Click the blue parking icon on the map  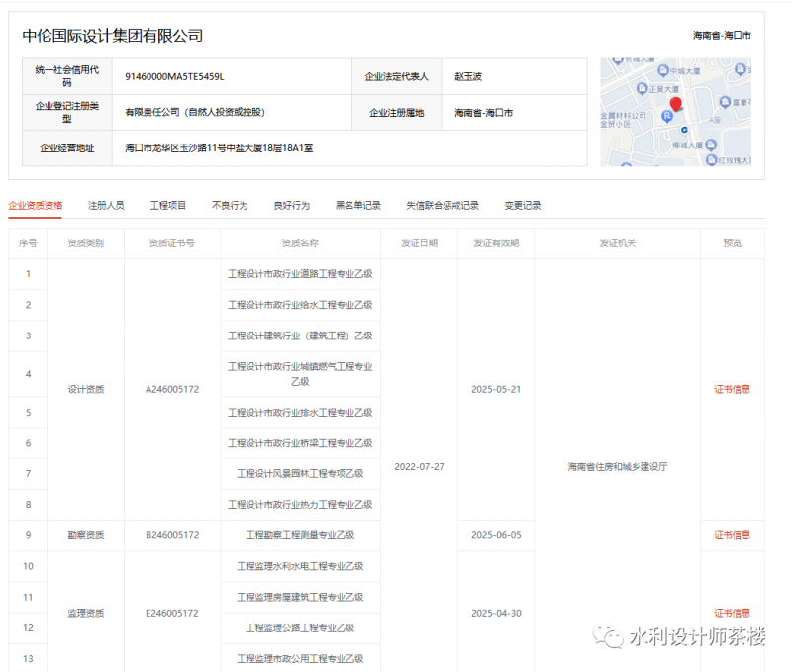pyautogui.click(x=667, y=117)
